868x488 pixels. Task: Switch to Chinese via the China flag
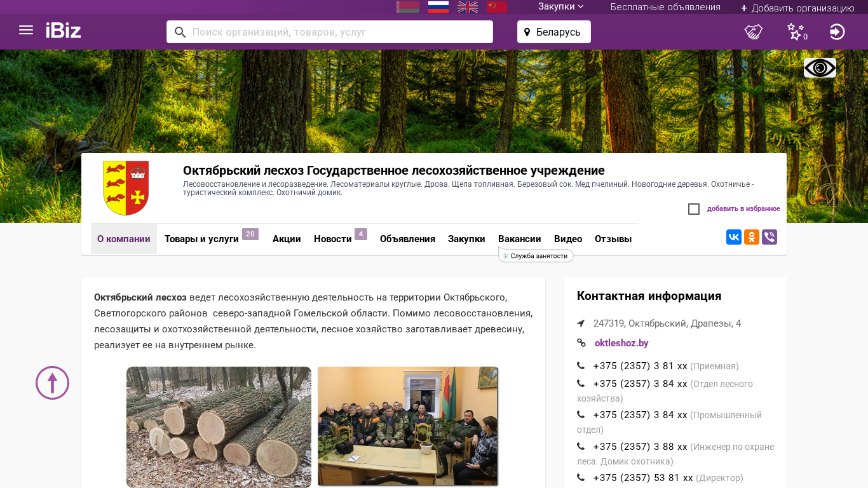(x=497, y=7)
